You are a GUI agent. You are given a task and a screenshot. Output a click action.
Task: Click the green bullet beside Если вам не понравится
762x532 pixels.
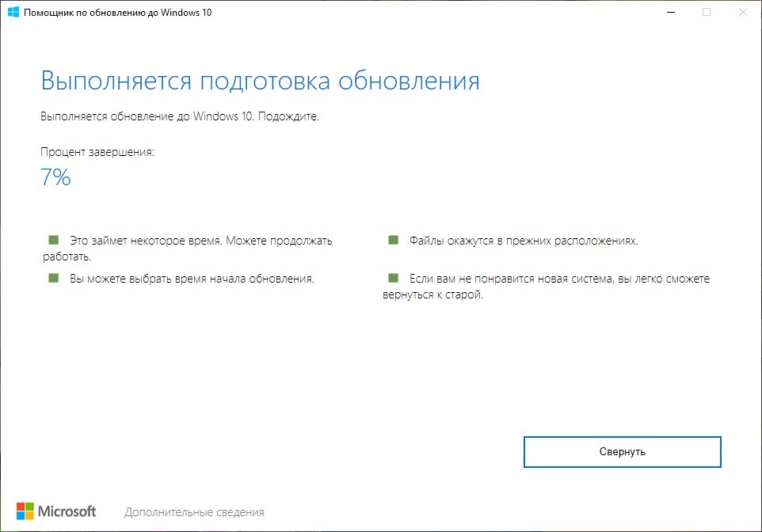393,278
